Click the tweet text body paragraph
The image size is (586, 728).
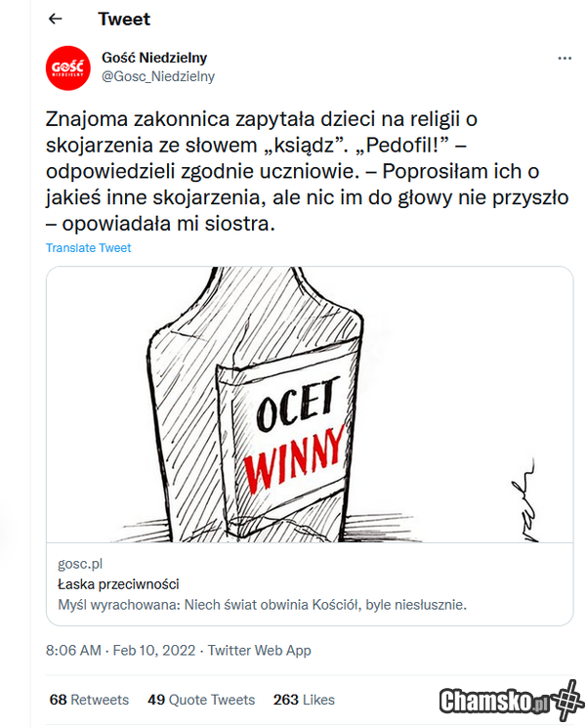[x=293, y=171]
